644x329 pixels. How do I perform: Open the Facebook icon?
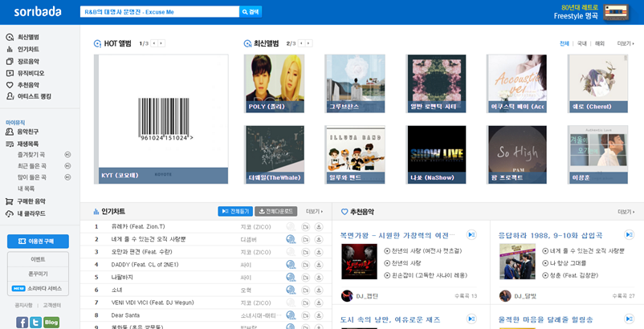22,323
